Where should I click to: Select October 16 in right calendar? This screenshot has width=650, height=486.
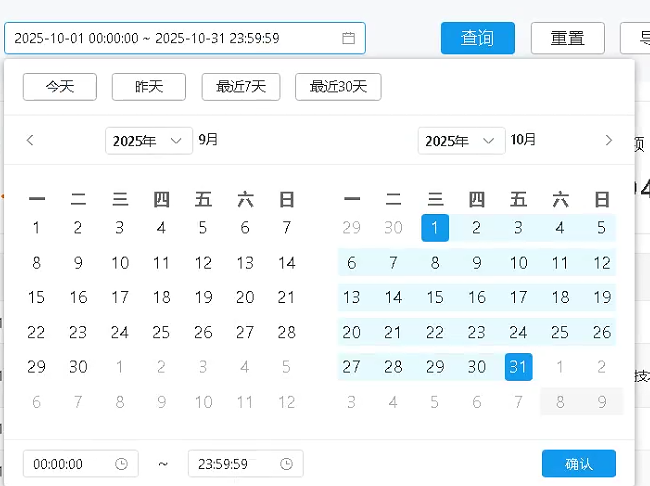tap(477, 297)
